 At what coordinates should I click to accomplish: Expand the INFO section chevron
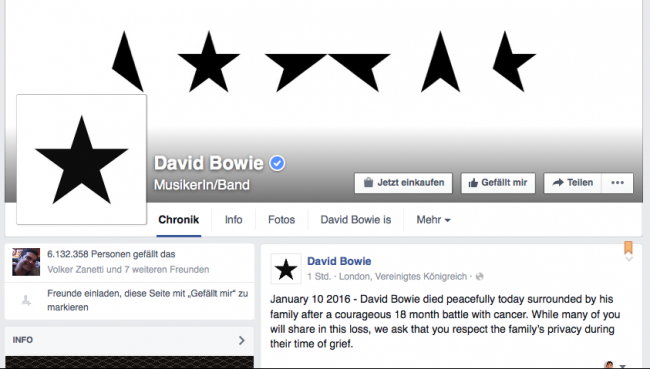242,340
